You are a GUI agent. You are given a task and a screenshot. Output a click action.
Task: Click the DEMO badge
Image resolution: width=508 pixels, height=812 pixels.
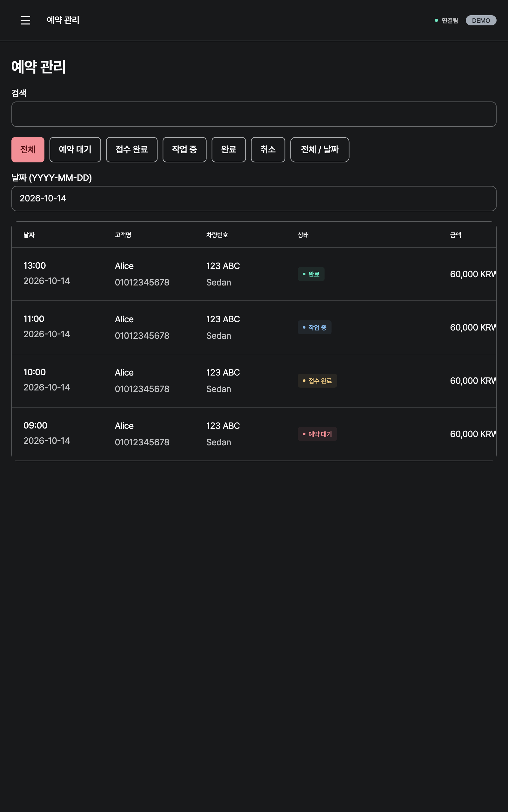tap(481, 21)
